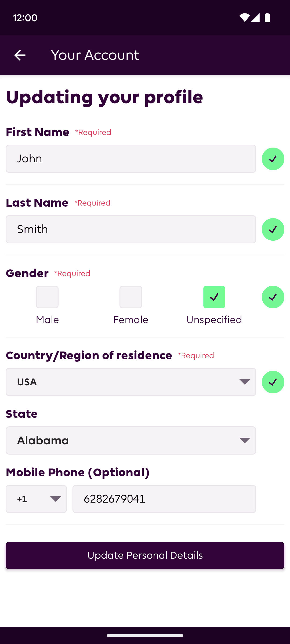Tap the bottom navigation home handle
The image size is (290, 644).
[x=145, y=635]
